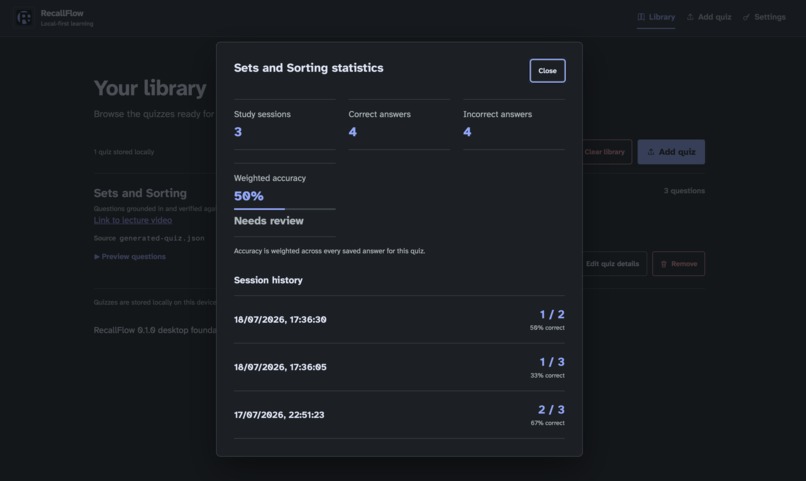Image resolution: width=806 pixels, height=481 pixels.
Task: Click the RecallFlow logo icon
Action: (24, 17)
